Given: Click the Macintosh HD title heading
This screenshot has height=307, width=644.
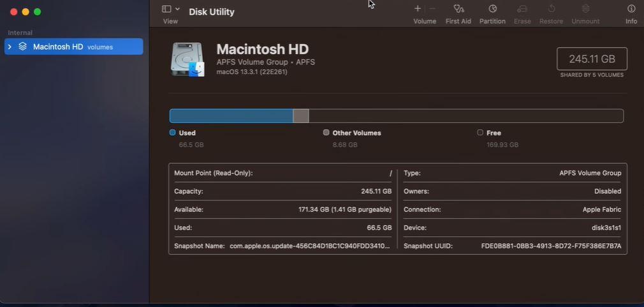Looking at the screenshot, I should pos(263,49).
